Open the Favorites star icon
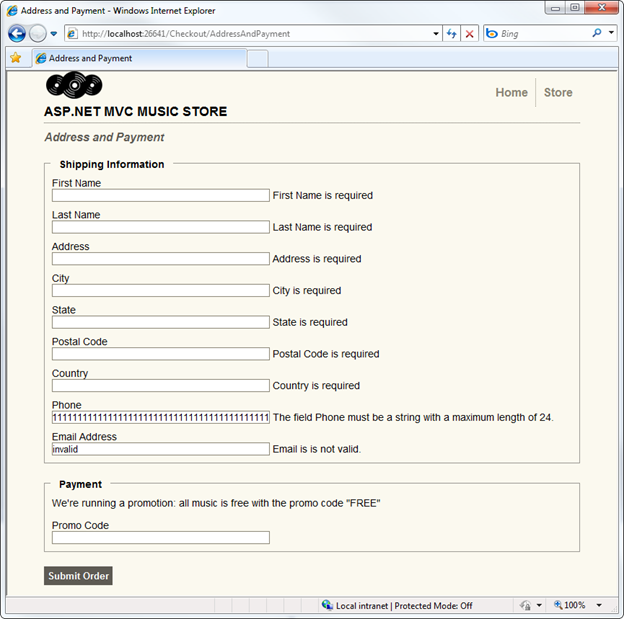 click(16, 58)
